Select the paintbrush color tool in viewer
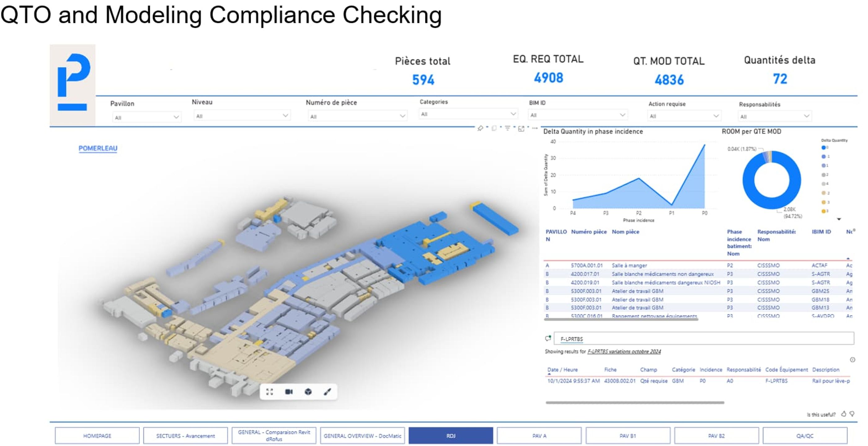This screenshot has width=868, height=446. (x=327, y=392)
